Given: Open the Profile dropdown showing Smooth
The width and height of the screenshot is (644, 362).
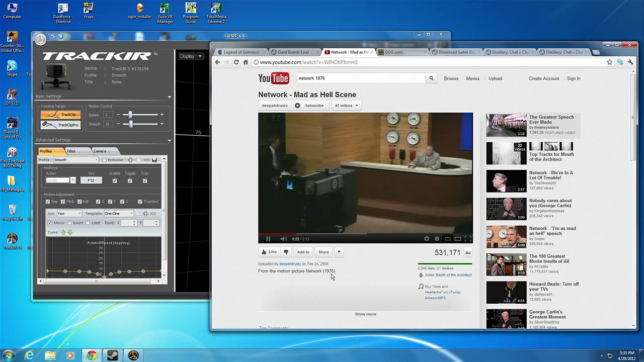Looking at the screenshot, I should 75,160.
